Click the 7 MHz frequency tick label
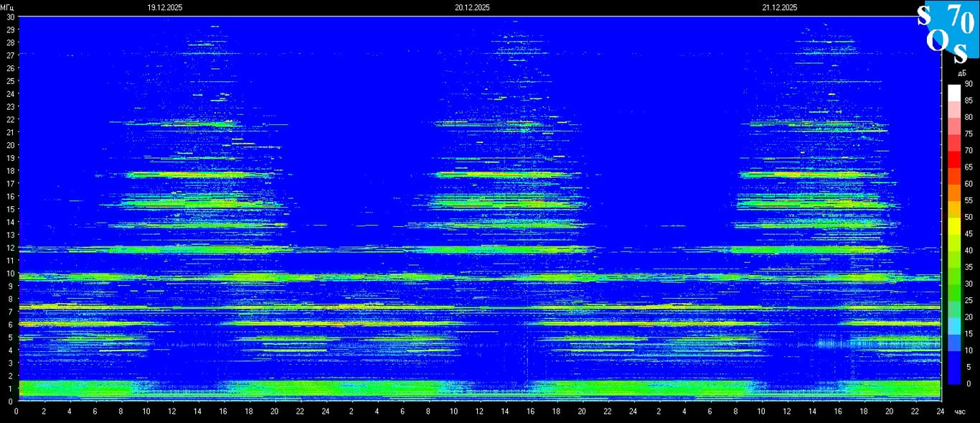The image size is (980, 423). [10, 312]
